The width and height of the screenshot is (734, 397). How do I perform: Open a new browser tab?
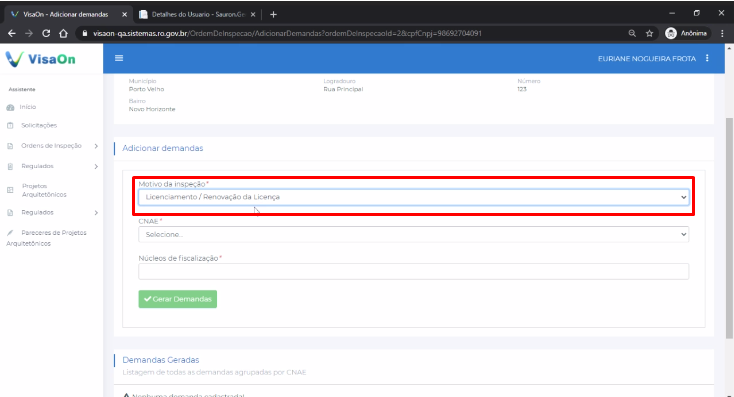(273, 15)
